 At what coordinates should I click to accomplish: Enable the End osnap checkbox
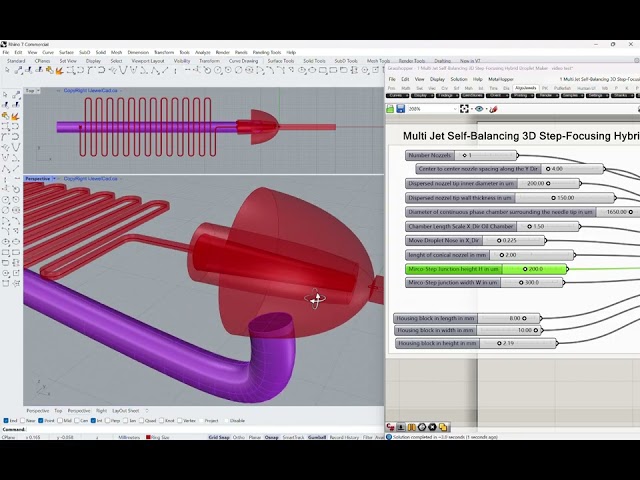[x=6, y=420]
